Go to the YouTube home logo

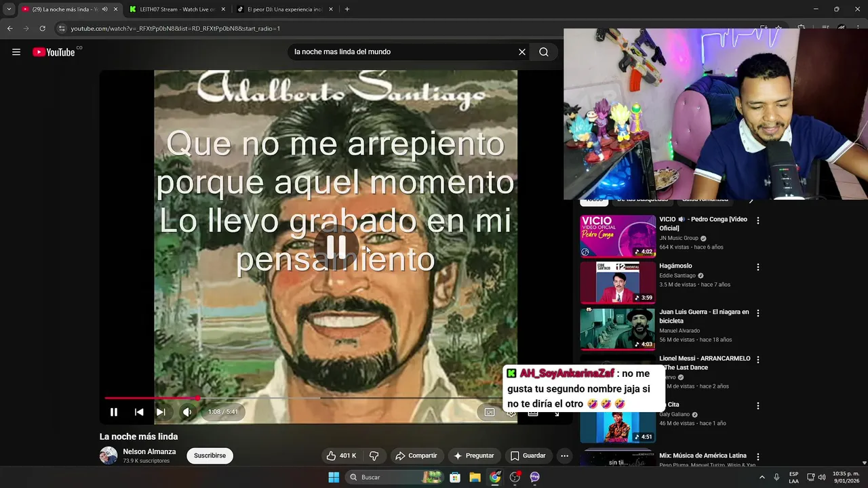54,52
